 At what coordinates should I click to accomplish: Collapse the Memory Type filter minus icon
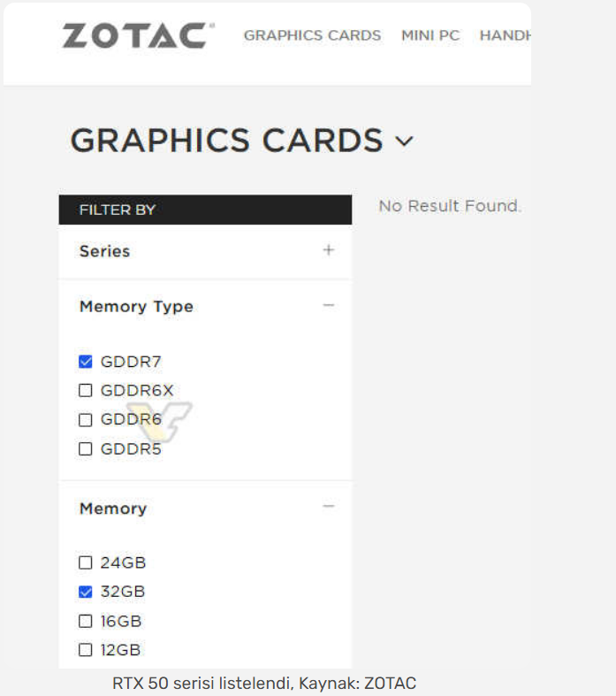click(x=329, y=306)
